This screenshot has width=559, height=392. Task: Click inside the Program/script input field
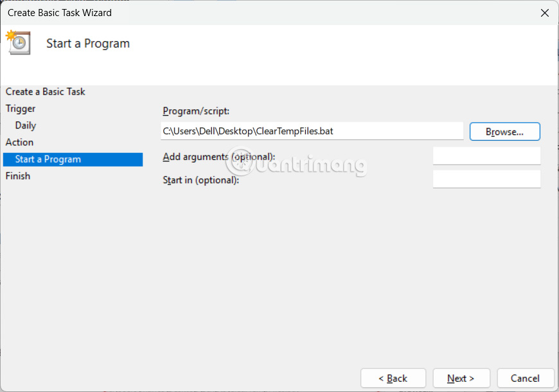pyautogui.click(x=312, y=131)
